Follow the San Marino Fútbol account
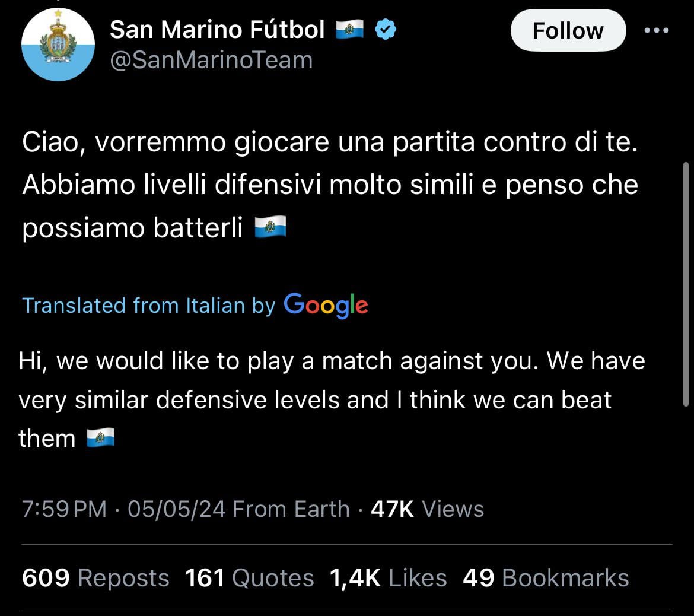 click(x=568, y=30)
